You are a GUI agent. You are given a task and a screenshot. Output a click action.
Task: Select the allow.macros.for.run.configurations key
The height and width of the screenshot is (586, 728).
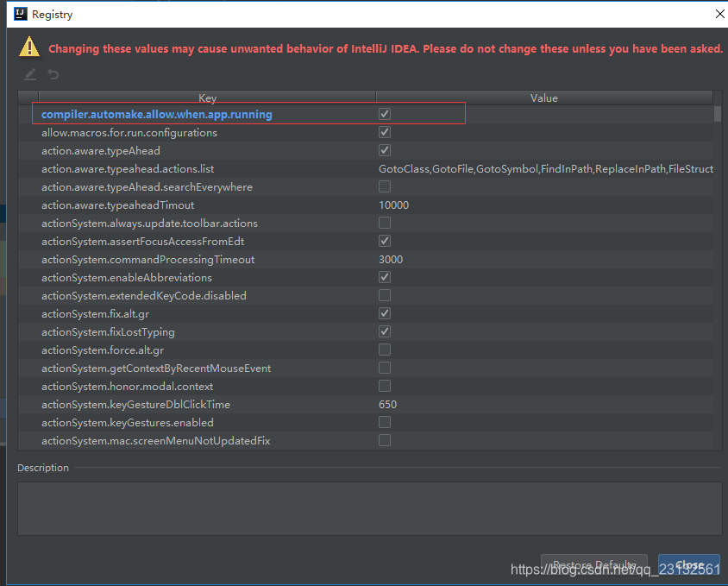(x=129, y=132)
